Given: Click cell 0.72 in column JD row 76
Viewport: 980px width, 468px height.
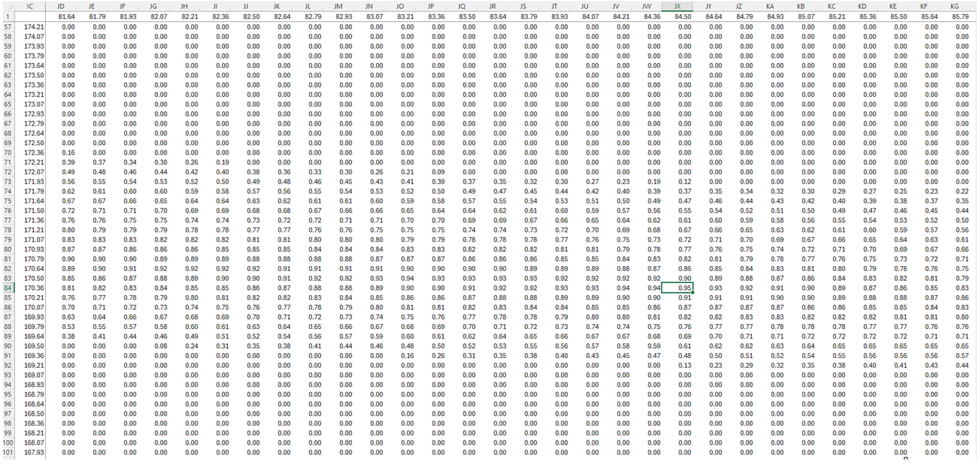Looking at the screenshot, I should coord(61,210).
